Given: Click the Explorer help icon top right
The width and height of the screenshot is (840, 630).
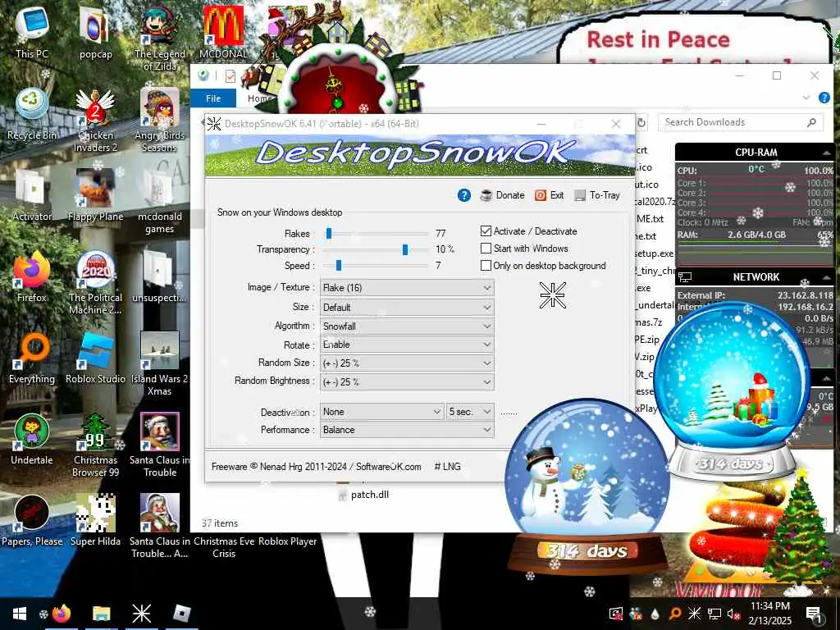Looking at the screenshot, I should click(824, 98).
